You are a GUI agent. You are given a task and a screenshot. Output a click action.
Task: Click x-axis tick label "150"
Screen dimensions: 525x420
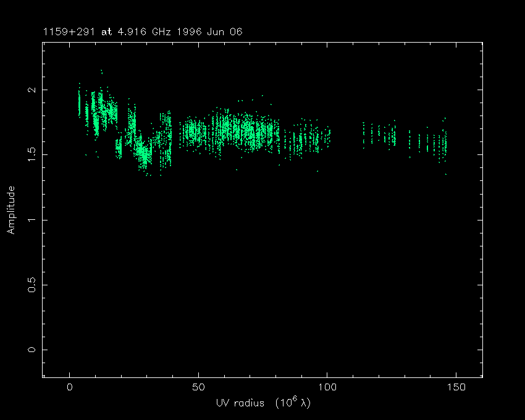click(x=455, y=387)
